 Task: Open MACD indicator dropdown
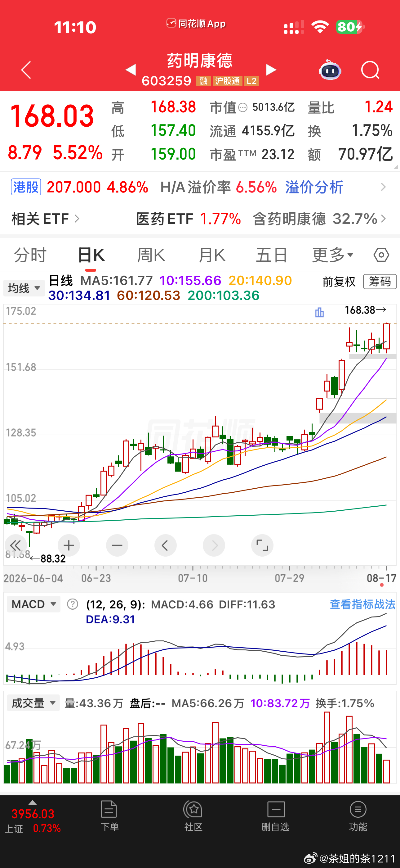point(34,604)
